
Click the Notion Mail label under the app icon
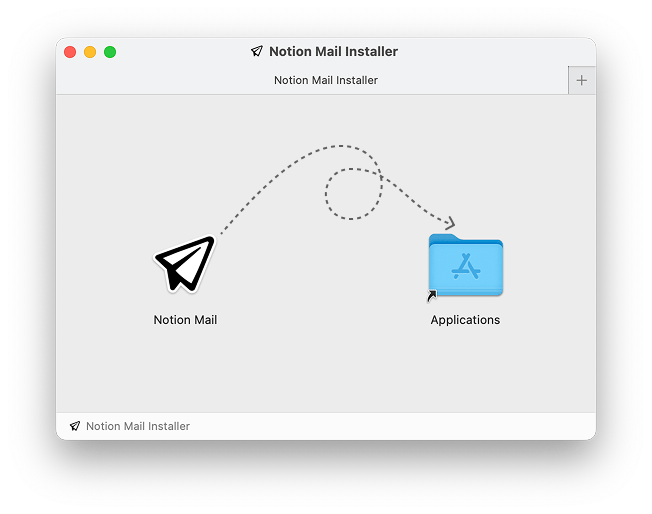[185, 320]
